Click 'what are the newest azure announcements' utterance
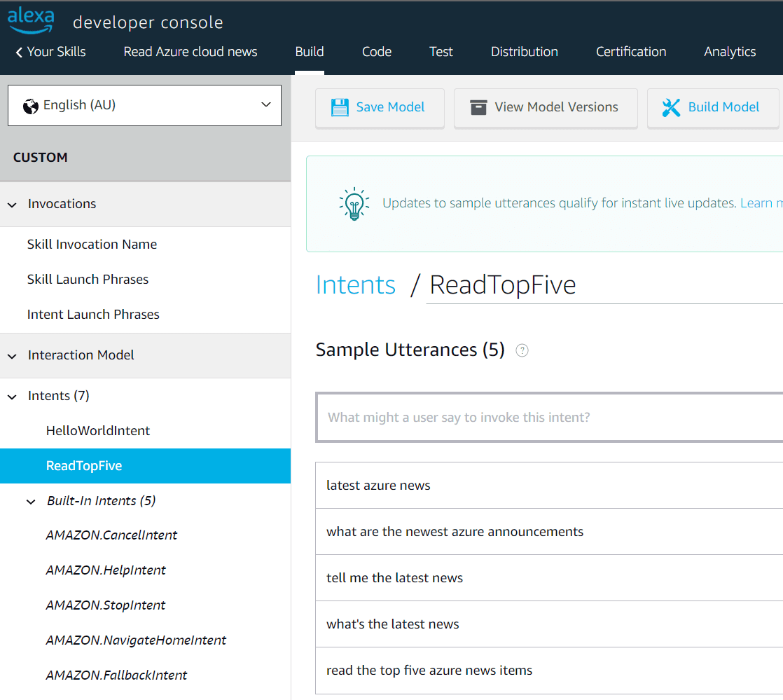The width and height of the screenshot is (783, 700). [x=549, y=532]
